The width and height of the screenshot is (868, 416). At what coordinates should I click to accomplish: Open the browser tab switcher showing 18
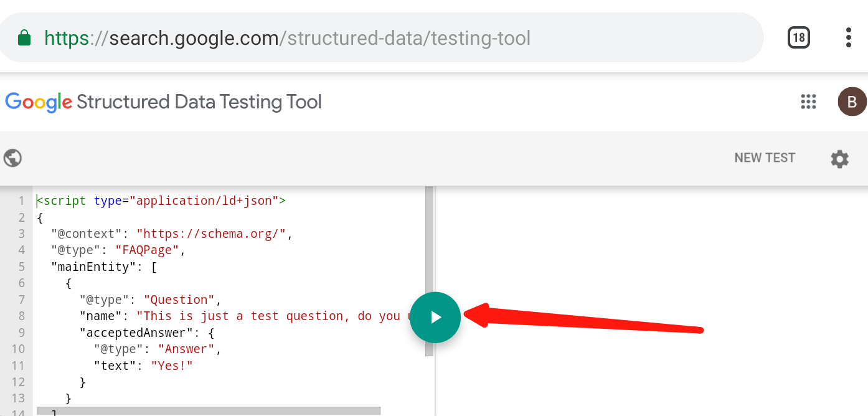[x=799, y=38]
